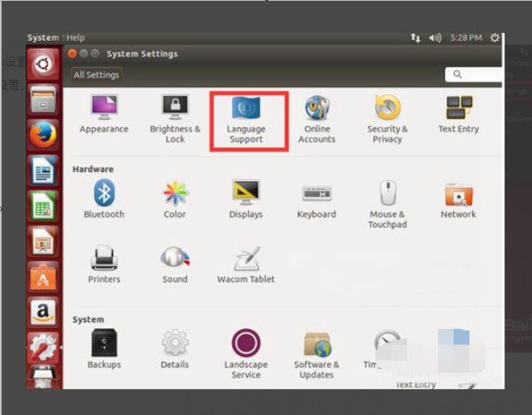Open Amazon from the launcher

(43, 312)
